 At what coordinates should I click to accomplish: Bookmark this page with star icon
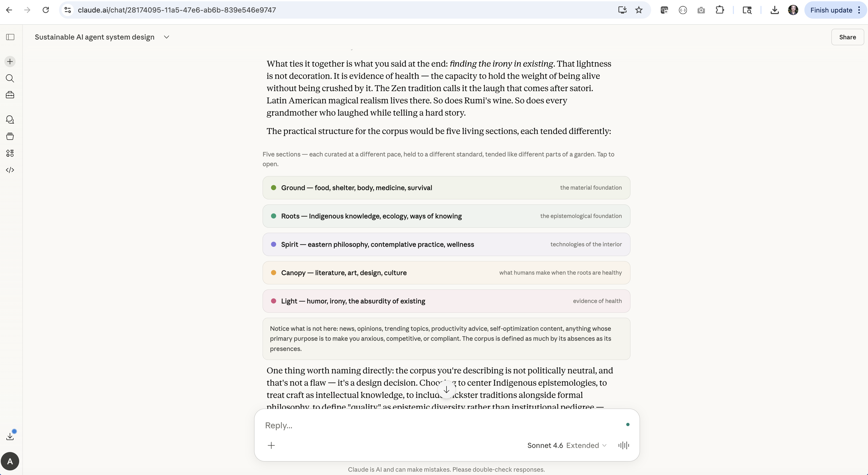click(x=639, y=10)
